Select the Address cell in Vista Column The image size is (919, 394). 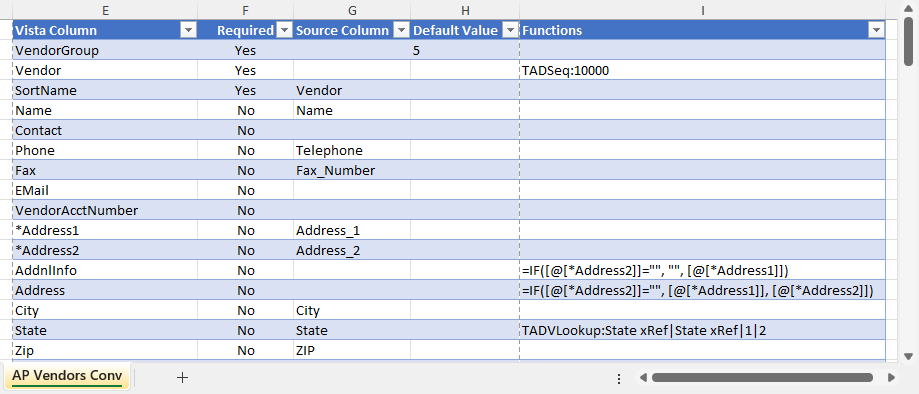coord(105,290)
